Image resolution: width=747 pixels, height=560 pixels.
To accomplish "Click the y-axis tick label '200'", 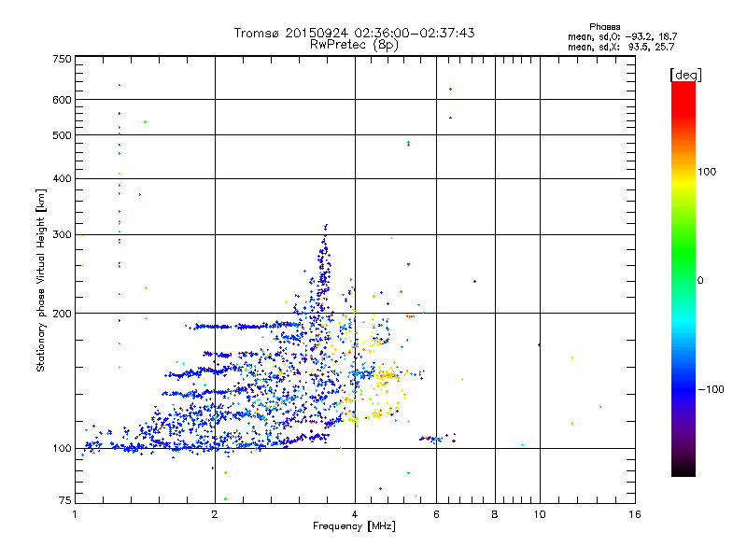I will tap(62, 314).
